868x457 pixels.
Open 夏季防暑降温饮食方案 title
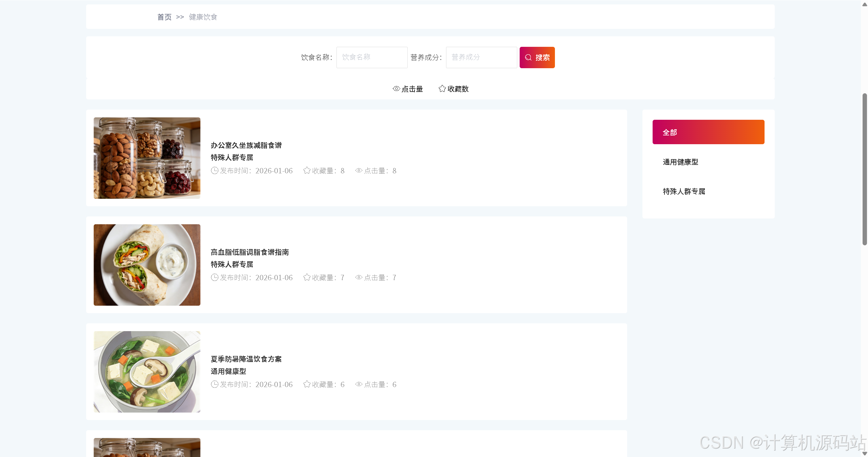(246, 359)
